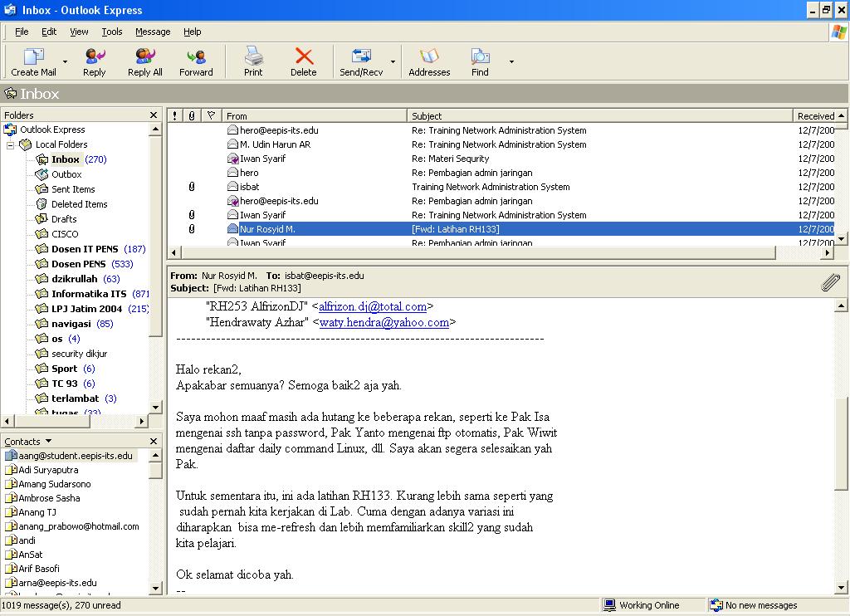Viewport: 850px width, 616px height.
Task: Select the Re: Materi Sequrity message
Action: (501, 159)
